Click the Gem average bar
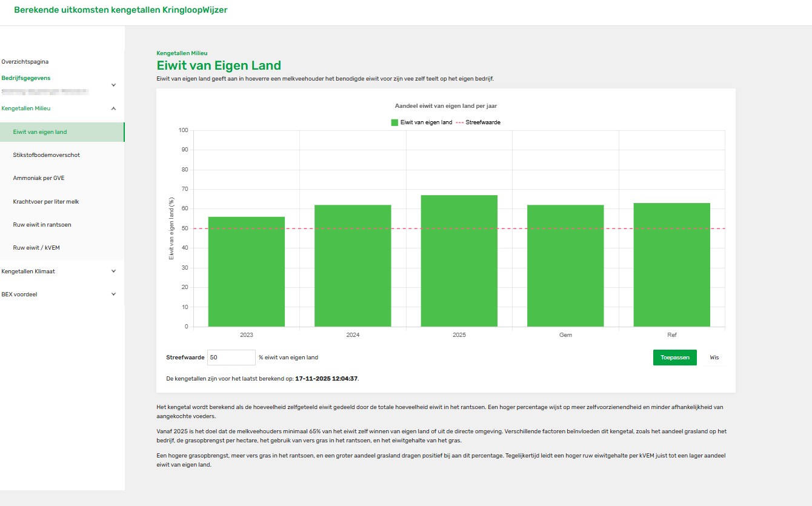This screenshot has height=506, width=812. click(565, 265)
